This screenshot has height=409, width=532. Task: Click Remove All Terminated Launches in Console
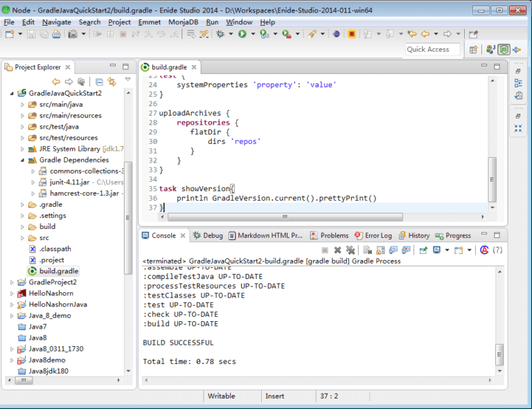tap(351, 250)
